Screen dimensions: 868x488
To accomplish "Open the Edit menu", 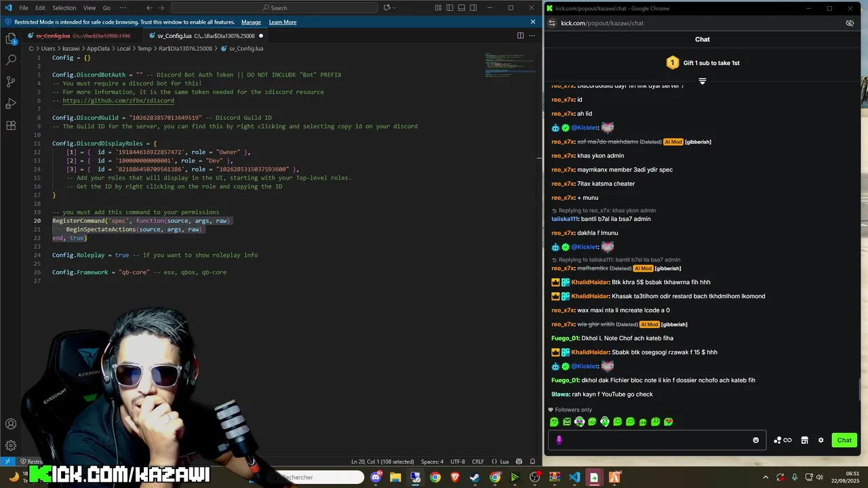I will (40, 7).
